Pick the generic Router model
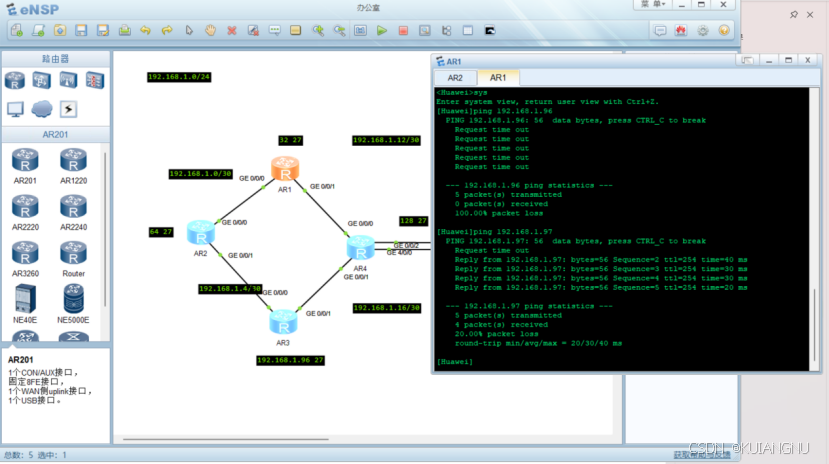Image resolution: width=829 pixels, height=464 pixels. (73, 259)
